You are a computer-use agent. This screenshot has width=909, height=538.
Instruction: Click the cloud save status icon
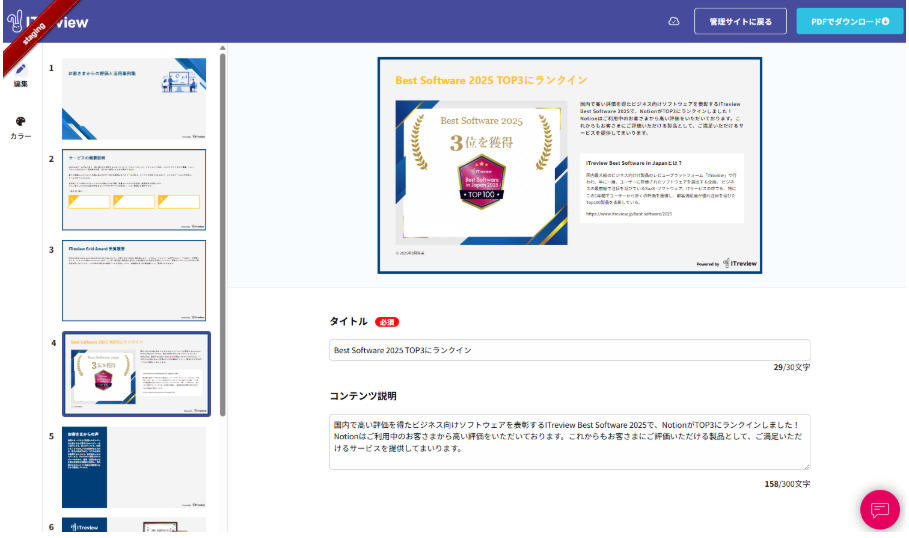tap(674, 21)
